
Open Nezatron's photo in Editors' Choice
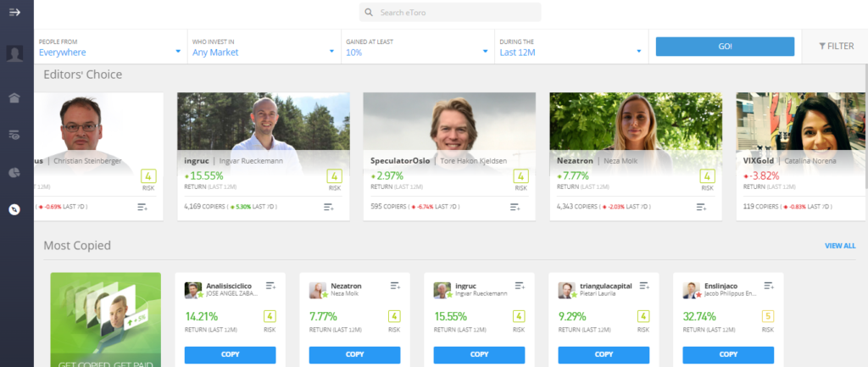(636, 122)
